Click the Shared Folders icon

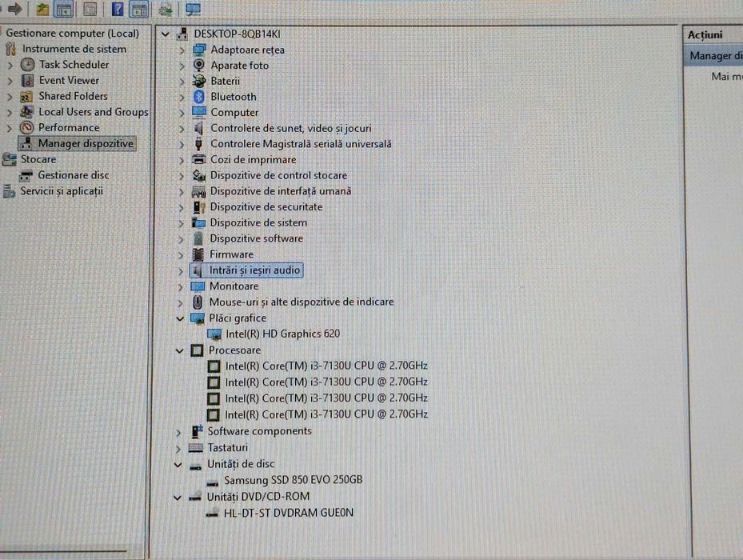pos(26,97)
